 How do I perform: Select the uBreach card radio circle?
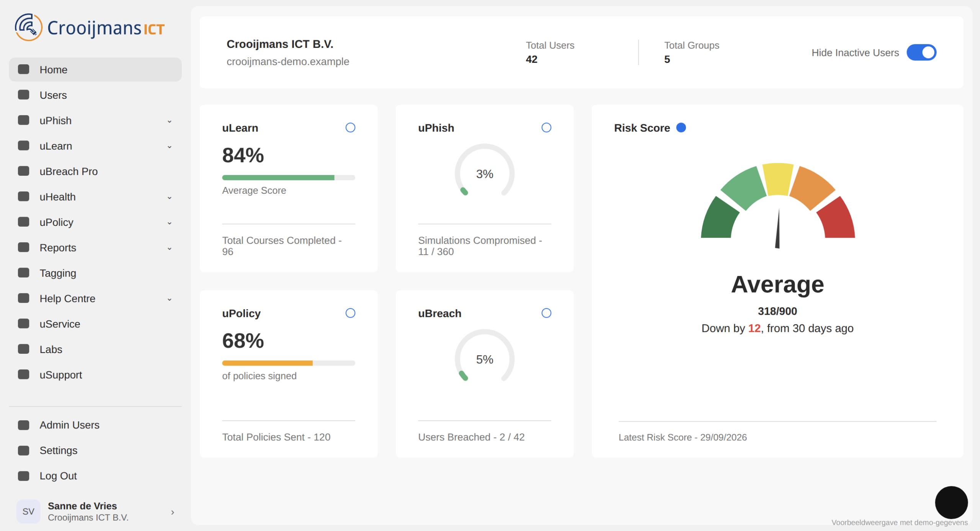[546, 313]
